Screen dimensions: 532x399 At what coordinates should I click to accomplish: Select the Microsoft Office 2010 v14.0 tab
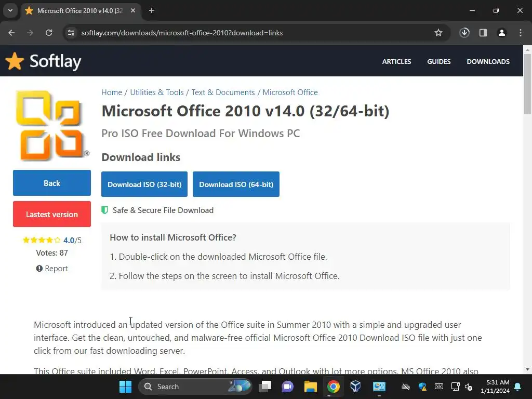[x=81, y=10]
